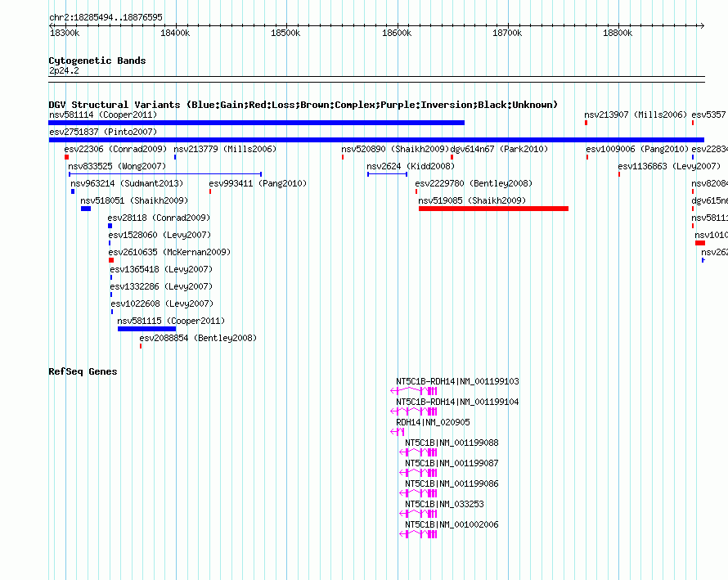Click the magenta gene model under NM_001199104
Screen dimensions: 728x580
pyautogui.click(x=414, y=411)
